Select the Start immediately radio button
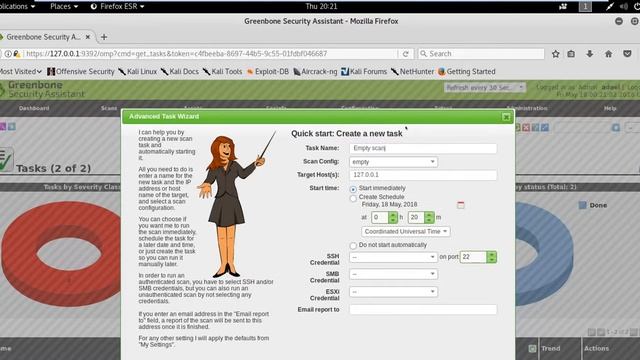 point(353,189)
